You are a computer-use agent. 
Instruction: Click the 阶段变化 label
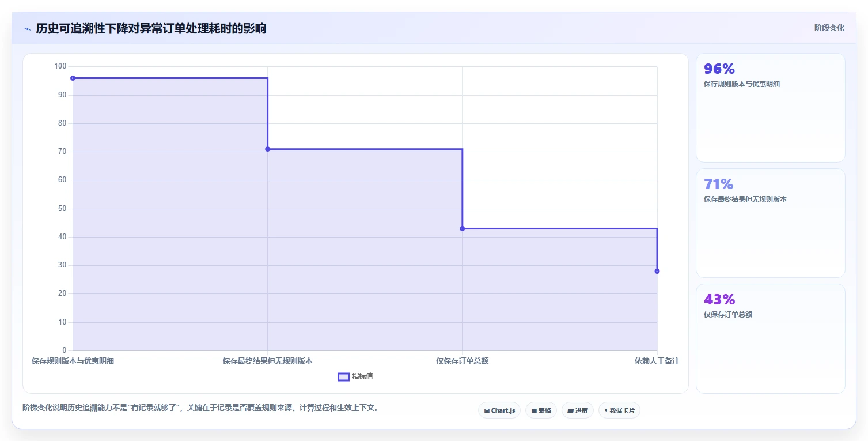829,28
